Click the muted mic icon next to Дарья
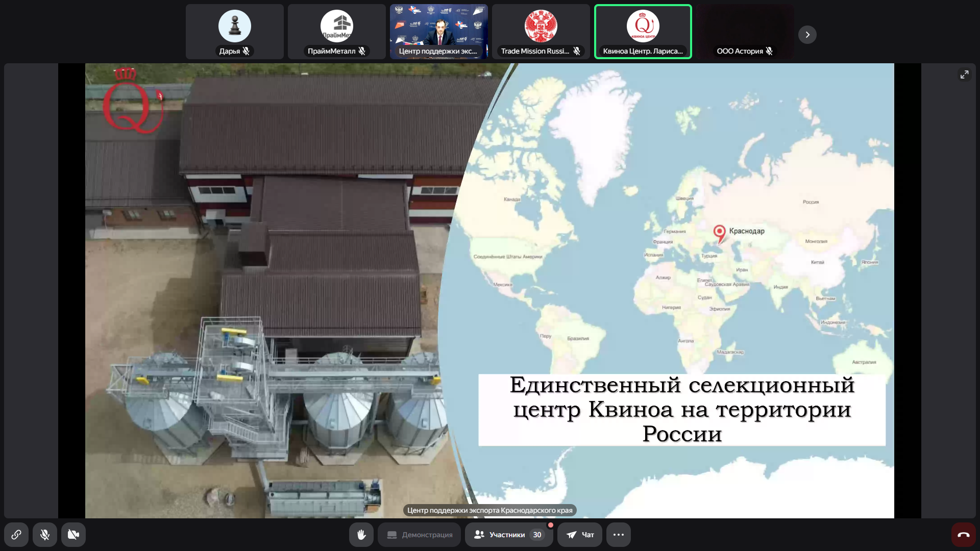 pos(246,51)
